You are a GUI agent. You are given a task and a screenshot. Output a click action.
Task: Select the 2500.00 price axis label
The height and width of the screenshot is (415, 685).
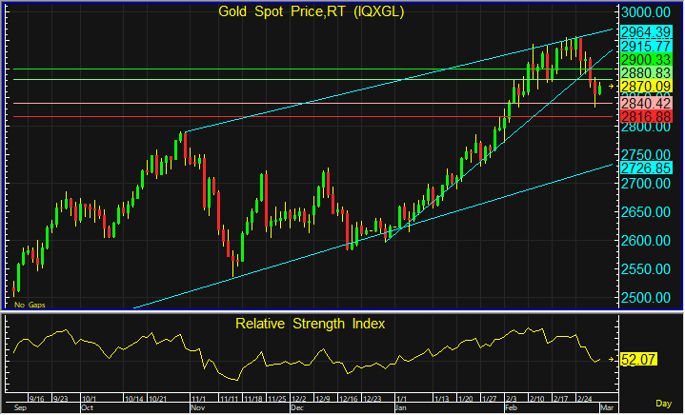click(646, 298)
